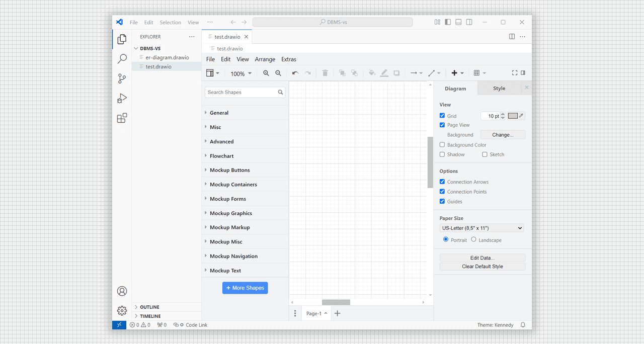The image size is (644, 344).
Task: Open the Extensions view
Action: 122,118
